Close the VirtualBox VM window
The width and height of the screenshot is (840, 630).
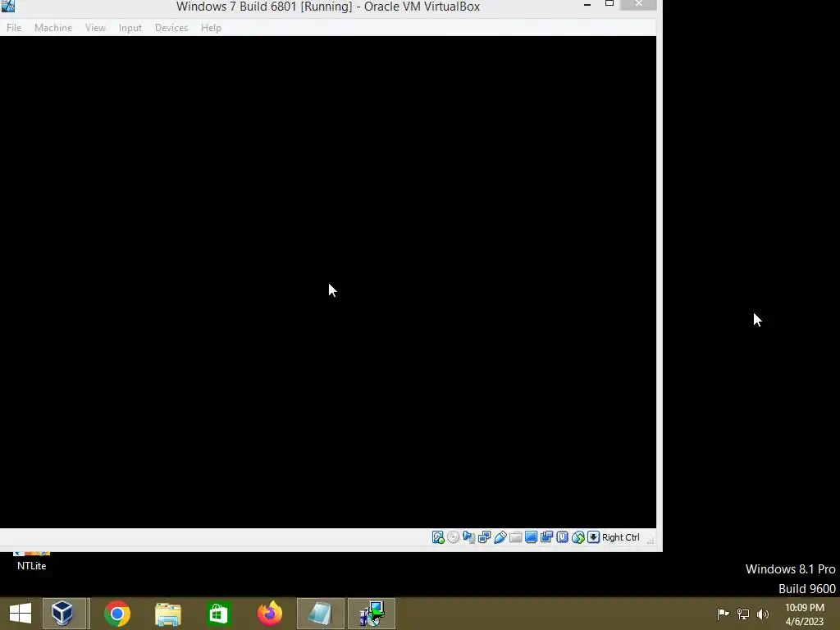point(638,5)
